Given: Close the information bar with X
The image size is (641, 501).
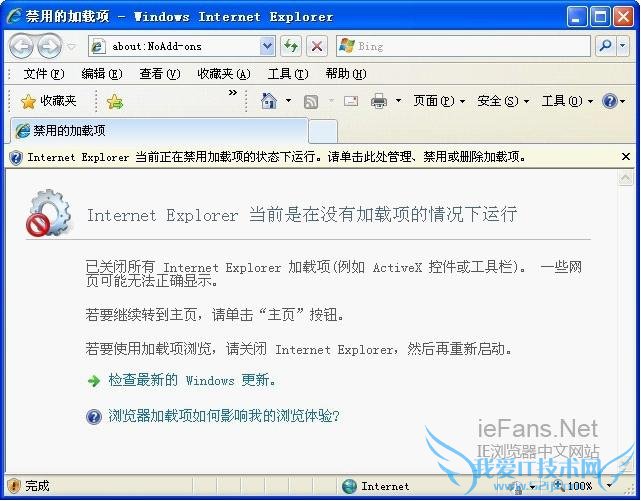Looking at the screenshot, I should tap(625, 157).
